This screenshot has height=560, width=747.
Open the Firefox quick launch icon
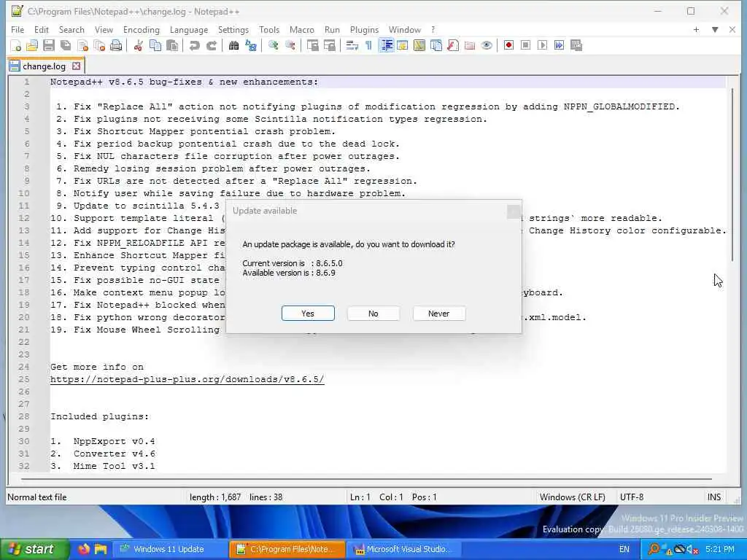point(84,549)
